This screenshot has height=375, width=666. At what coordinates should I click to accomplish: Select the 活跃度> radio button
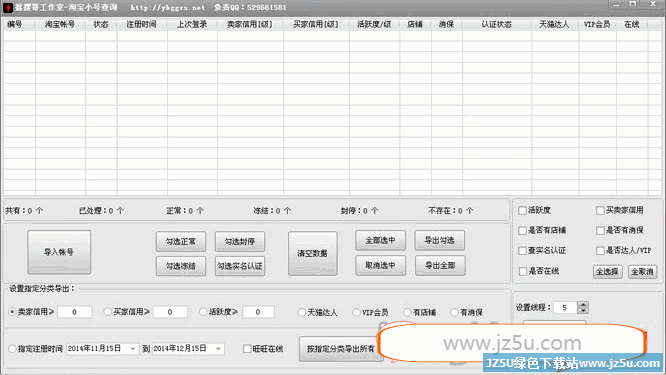203,312
